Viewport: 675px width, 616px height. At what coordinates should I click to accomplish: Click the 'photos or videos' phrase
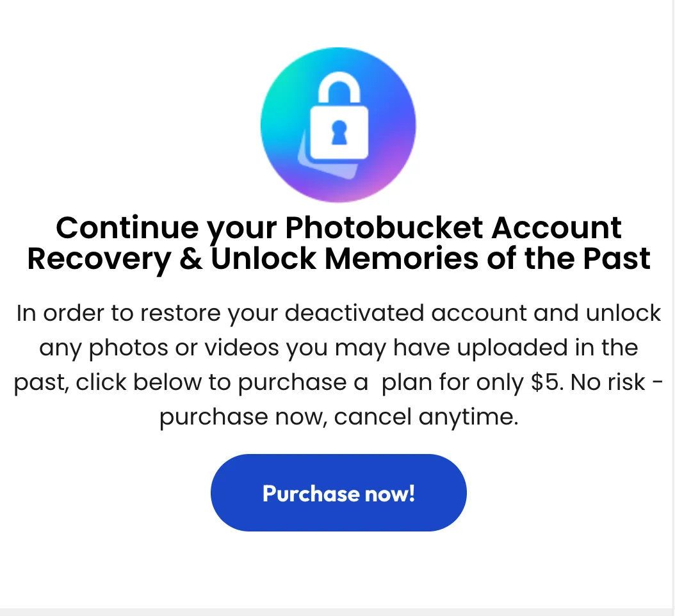(184, 348)
